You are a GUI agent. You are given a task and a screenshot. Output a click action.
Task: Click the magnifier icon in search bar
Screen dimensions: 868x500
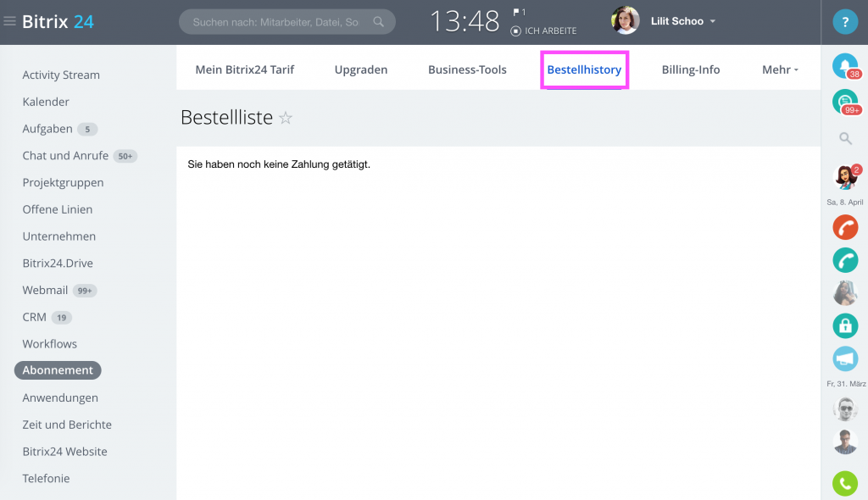[x=379, y=22]
